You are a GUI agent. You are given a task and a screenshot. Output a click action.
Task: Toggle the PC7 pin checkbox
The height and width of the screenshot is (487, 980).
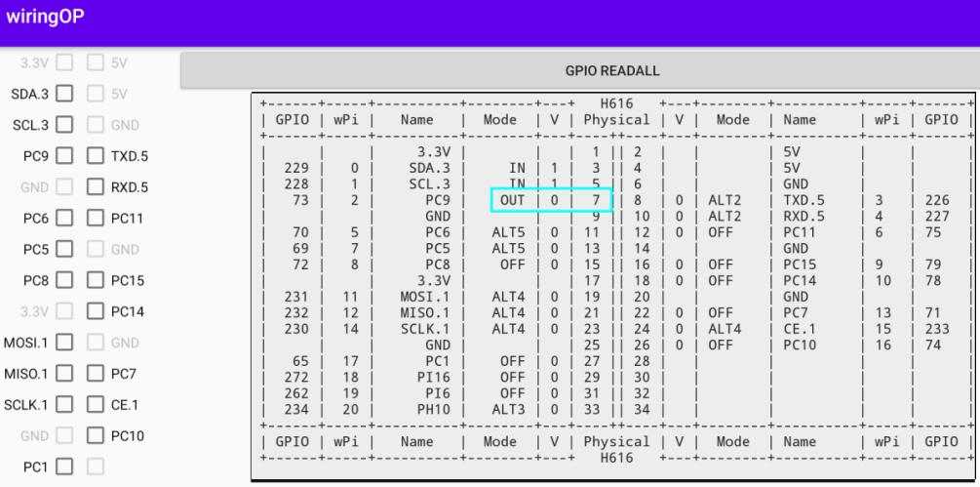[x=95, y=374]
